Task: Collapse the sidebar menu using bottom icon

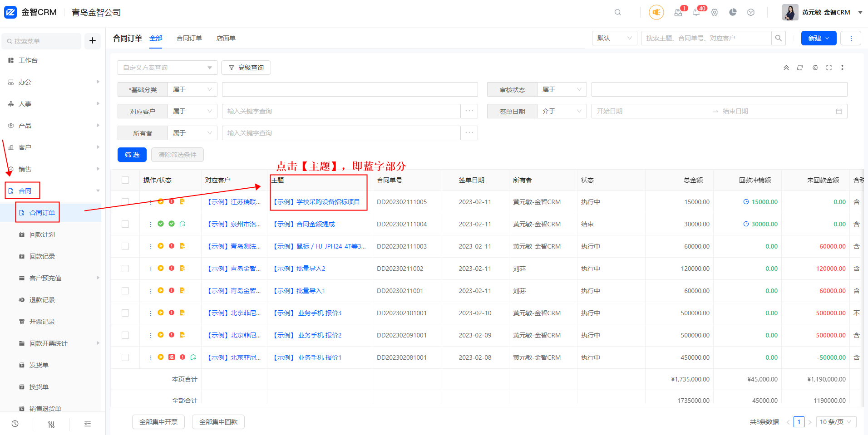Action: [x=88, y=424]
